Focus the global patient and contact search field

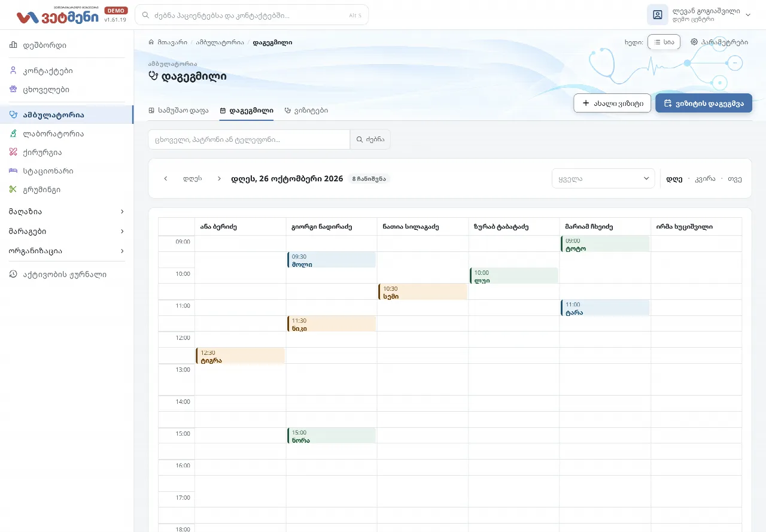(252, 15)
